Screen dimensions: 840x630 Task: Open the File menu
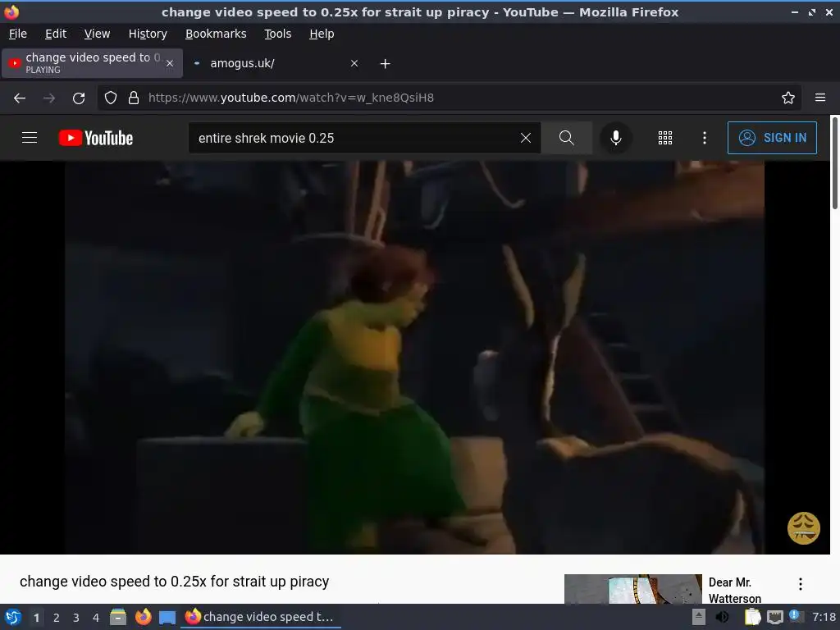point(18,34)
